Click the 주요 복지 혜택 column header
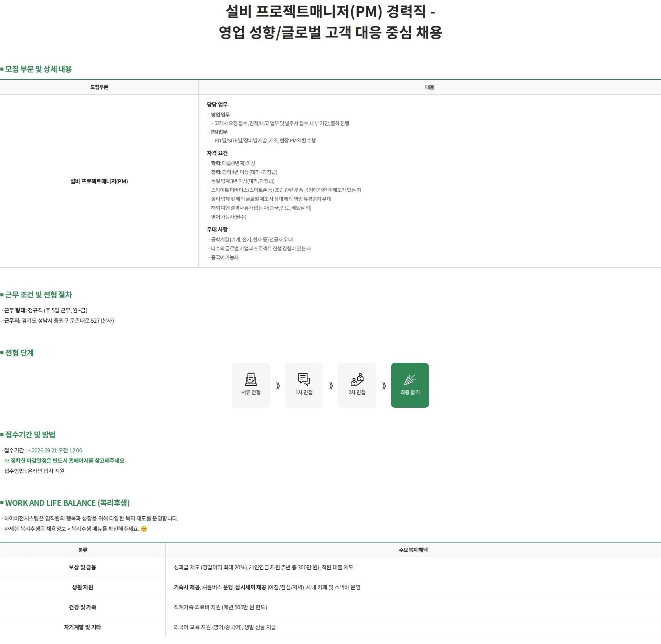The image size is (661, 644). click(x=413, y=550)
